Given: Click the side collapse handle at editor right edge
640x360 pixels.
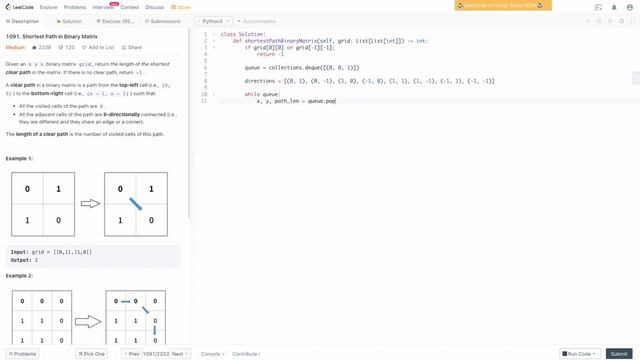Looking at the screenshot, I should (636, 78).
